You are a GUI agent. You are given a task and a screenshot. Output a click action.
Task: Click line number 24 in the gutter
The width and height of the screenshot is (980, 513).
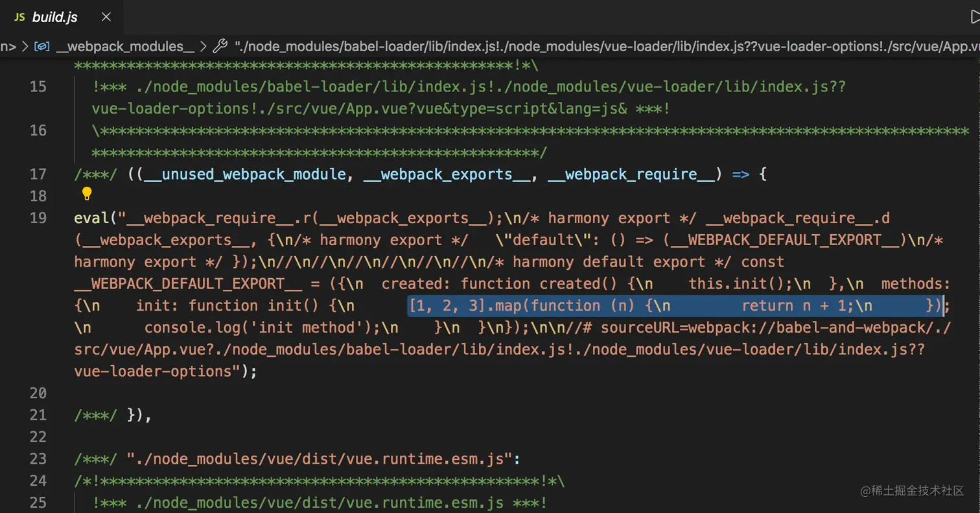[38, 481]
